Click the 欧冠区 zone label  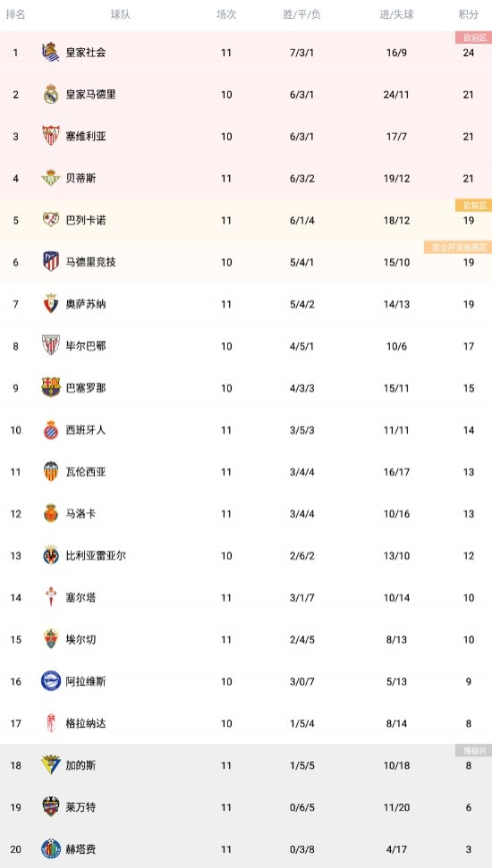point(474,37)
